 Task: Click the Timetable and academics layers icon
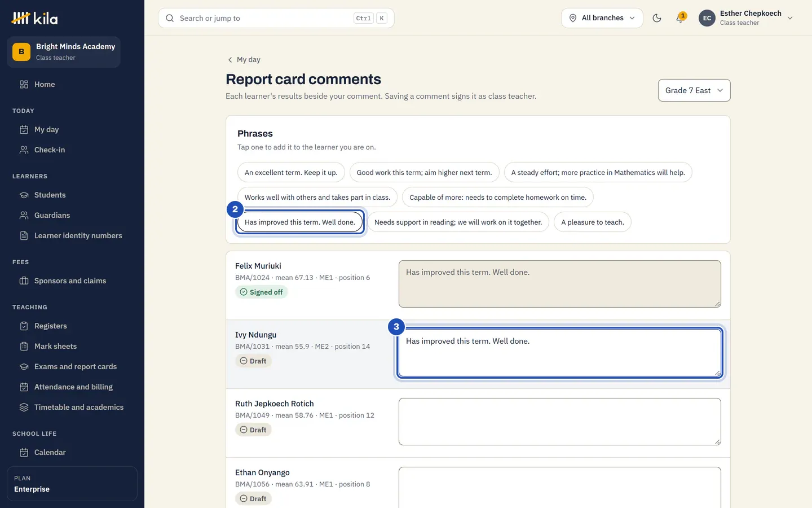(24, 407)
